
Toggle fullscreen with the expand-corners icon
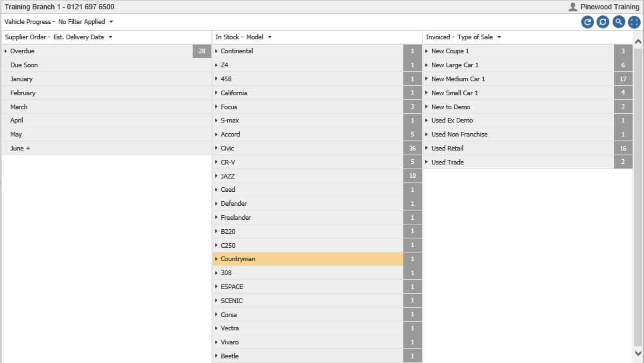pos(634,22)
